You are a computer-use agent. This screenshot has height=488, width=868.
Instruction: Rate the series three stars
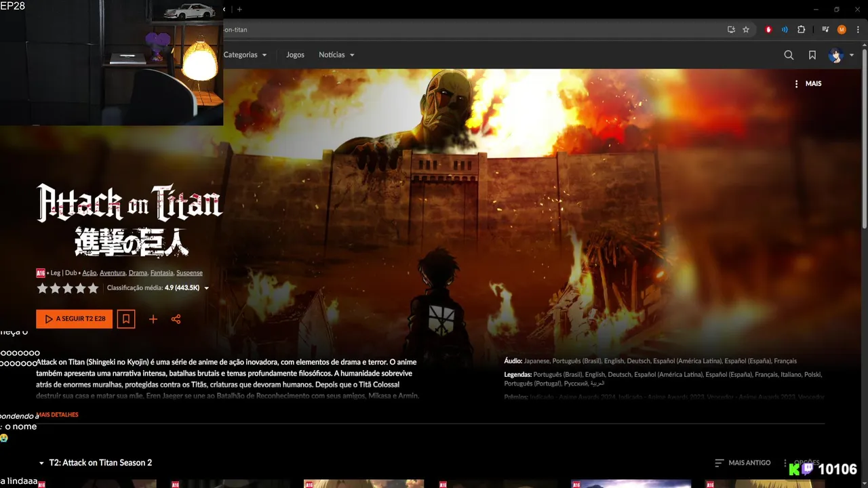68,288
